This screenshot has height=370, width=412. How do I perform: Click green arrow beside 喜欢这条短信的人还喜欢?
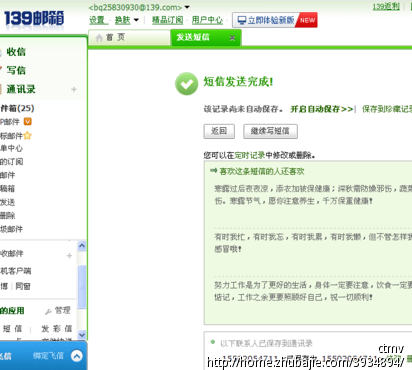(213, 171)
